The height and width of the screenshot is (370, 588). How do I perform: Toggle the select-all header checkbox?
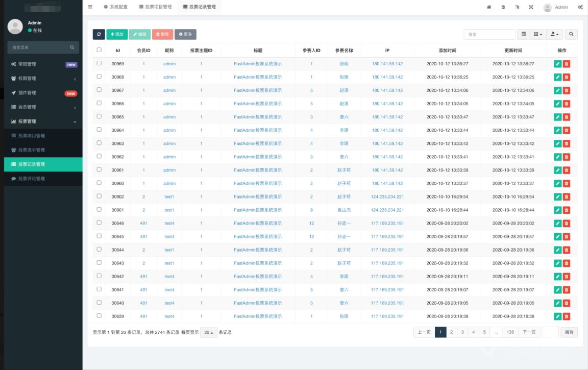pos(99,50)
